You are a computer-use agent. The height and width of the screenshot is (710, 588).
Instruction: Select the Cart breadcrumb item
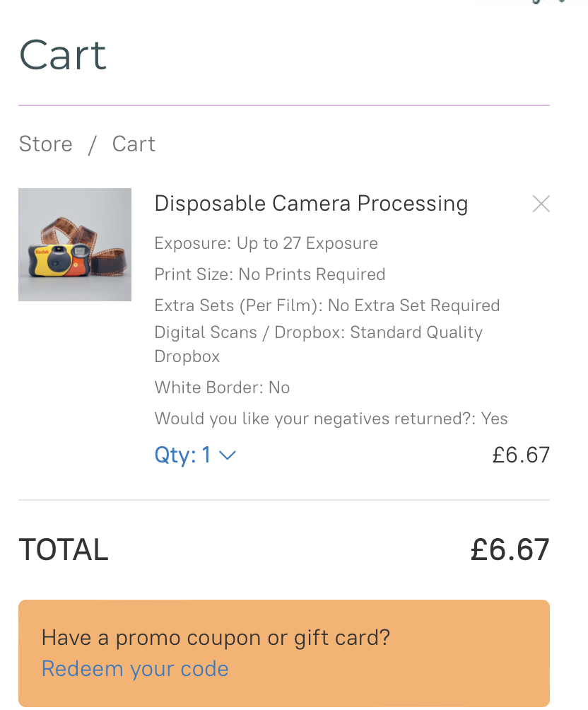(134, 144)
